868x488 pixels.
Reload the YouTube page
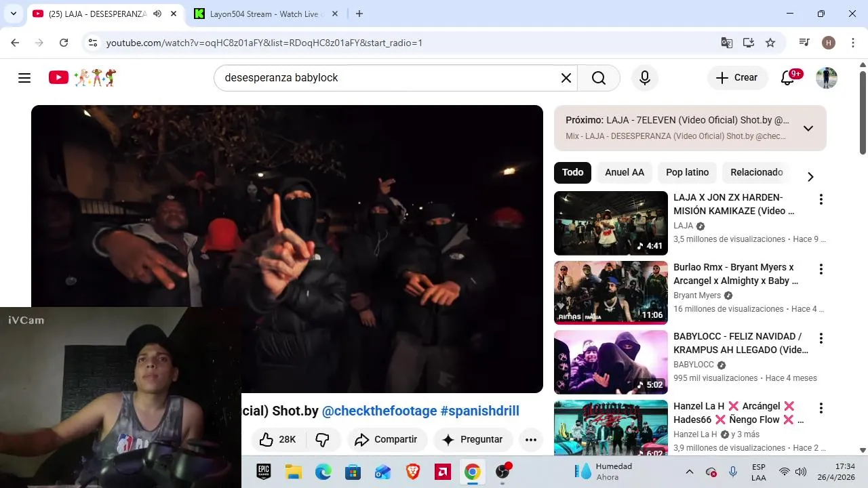(x=64, y=43)
